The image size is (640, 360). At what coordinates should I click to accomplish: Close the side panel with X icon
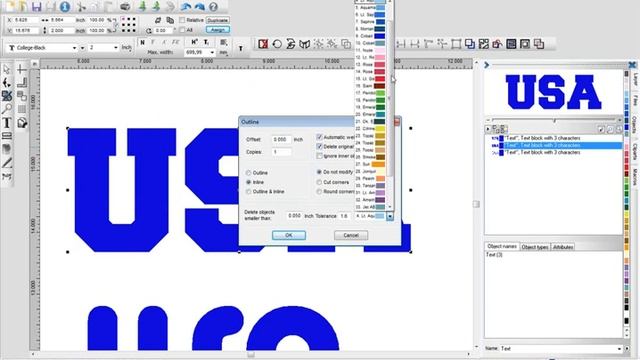pos(632,64)
